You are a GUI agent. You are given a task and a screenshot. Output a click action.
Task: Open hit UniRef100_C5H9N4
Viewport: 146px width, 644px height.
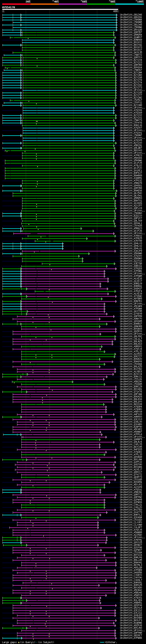tap(131, 20)
